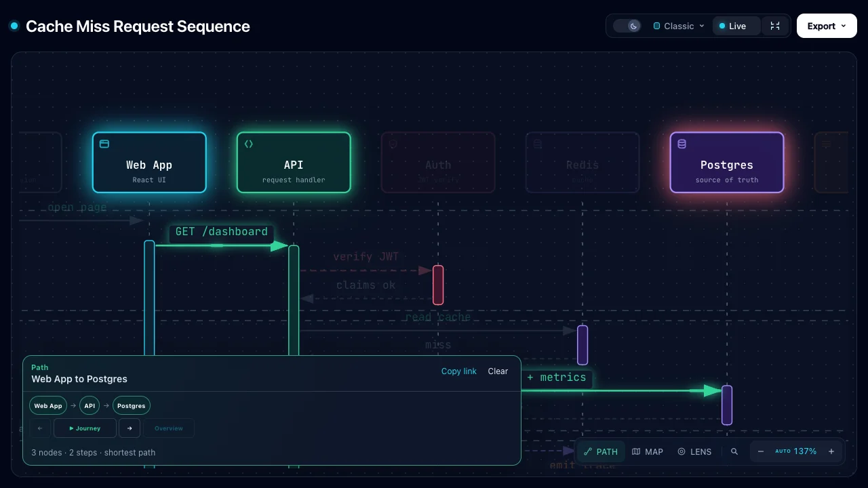Click the Postgres path chip
This screenshot has height=488, width=868.
point(132,406)
